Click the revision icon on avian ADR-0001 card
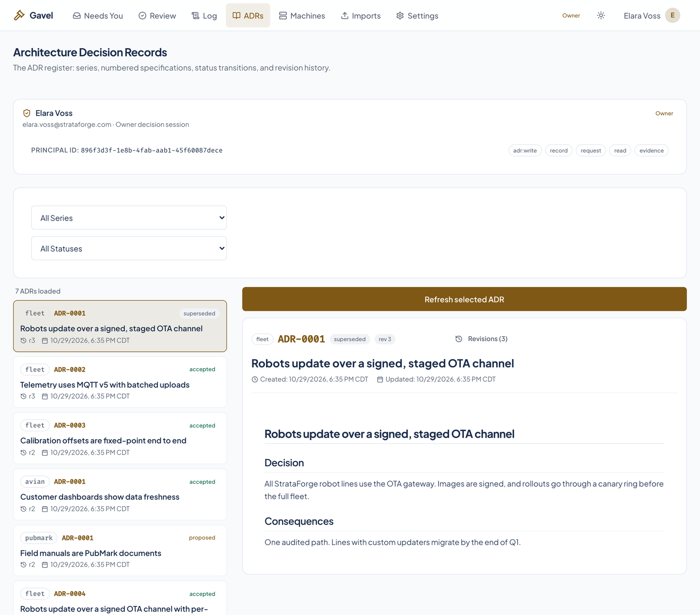Screen dimensions: 700x615 coord(23,509)
